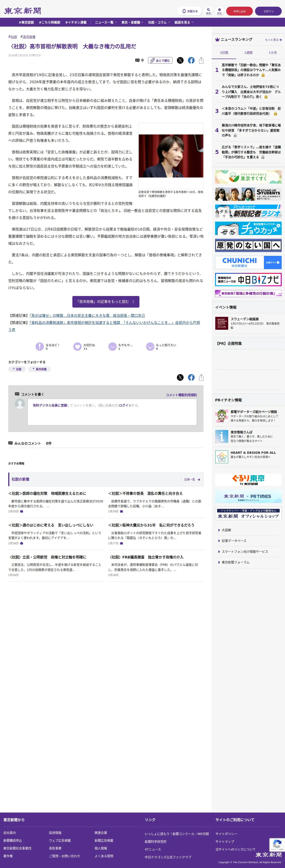This screenshot has height=868, width=285.
Task: Share on X using the icon above the comment box
Action: tap(180, 377)
